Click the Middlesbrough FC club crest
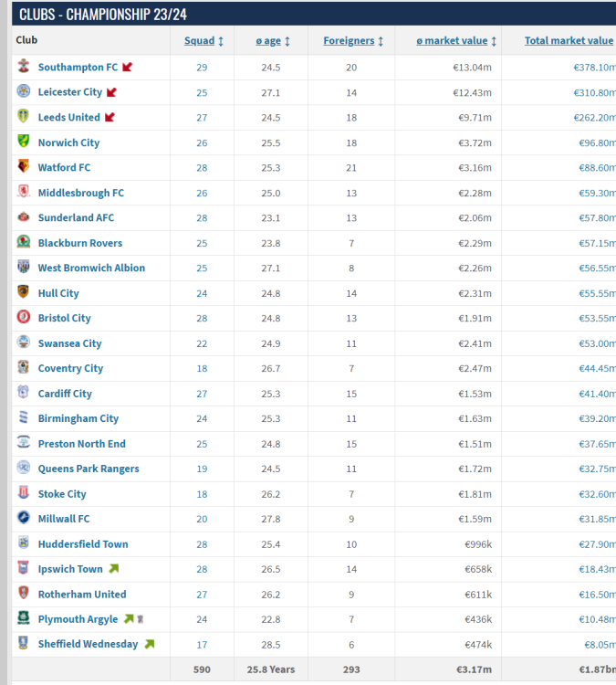Screen dimensions: 616x685 pyautogui.click(x=24, y=192)
